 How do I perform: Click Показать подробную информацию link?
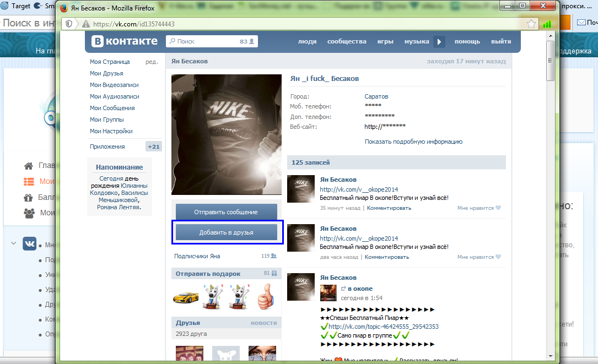coord(413,142)
